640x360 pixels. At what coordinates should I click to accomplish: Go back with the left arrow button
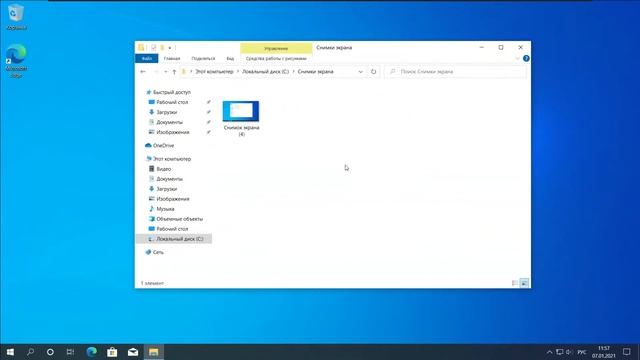click(x=143, y=71)
